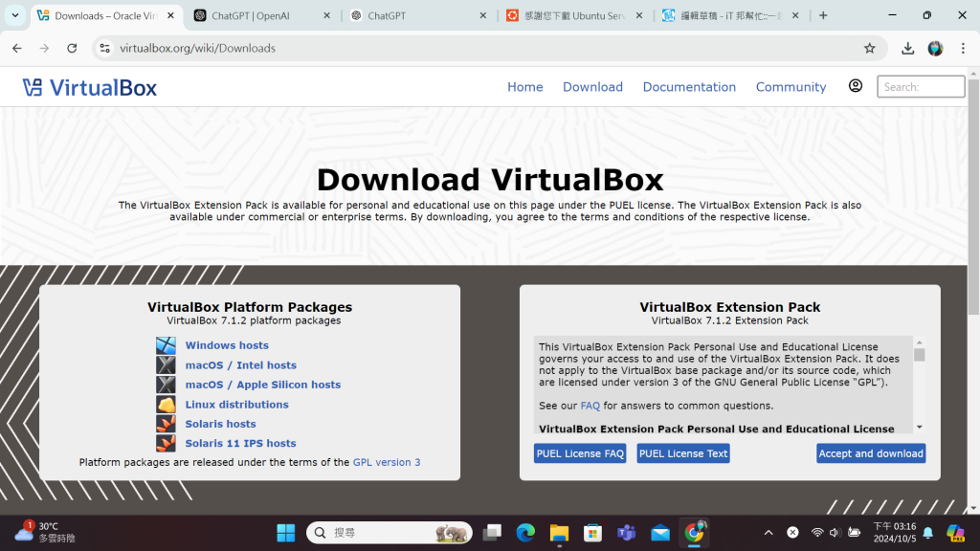
Task: Open the tab search dropdown arrow
Action: click(x=15, y=15)
